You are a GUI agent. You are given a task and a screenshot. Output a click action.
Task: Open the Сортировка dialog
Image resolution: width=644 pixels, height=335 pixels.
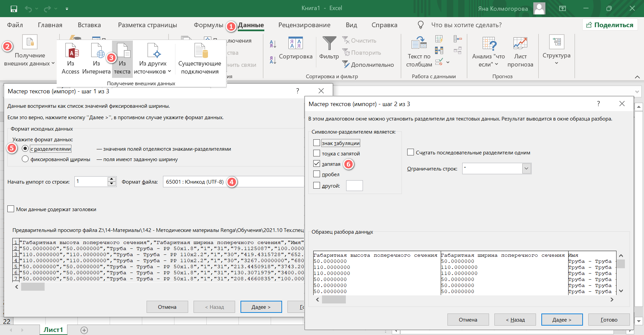point(296,49)
